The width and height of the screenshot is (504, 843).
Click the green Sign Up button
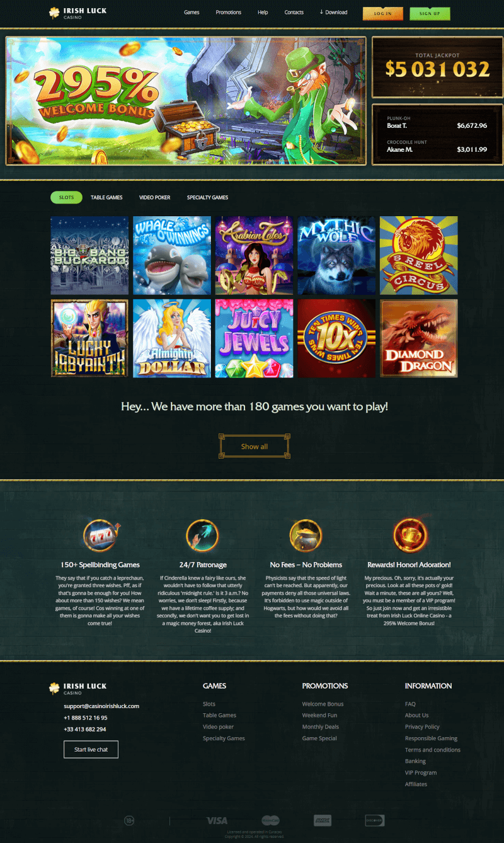click(x=430, y=13)
